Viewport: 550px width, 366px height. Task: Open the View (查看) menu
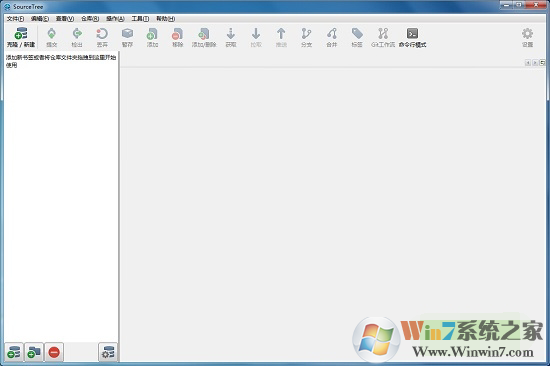pos(65,19)
